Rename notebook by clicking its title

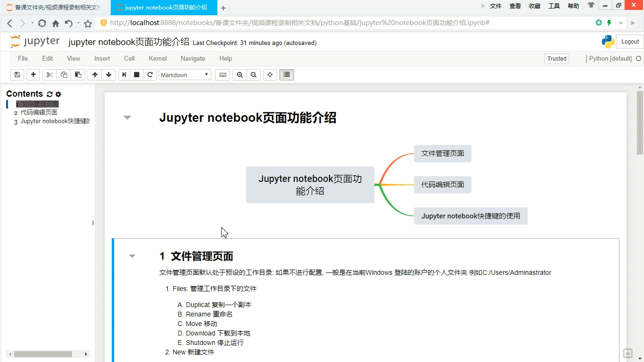129,42
